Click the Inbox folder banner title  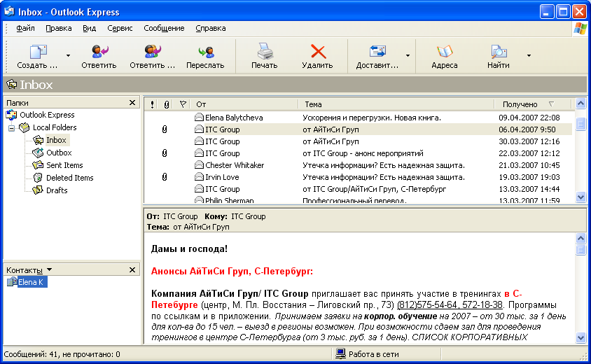tap(36, 85)
